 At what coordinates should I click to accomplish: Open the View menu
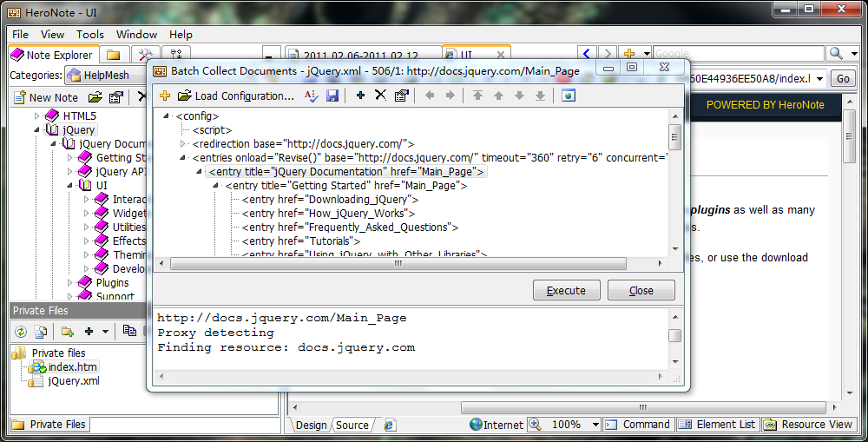52,35
